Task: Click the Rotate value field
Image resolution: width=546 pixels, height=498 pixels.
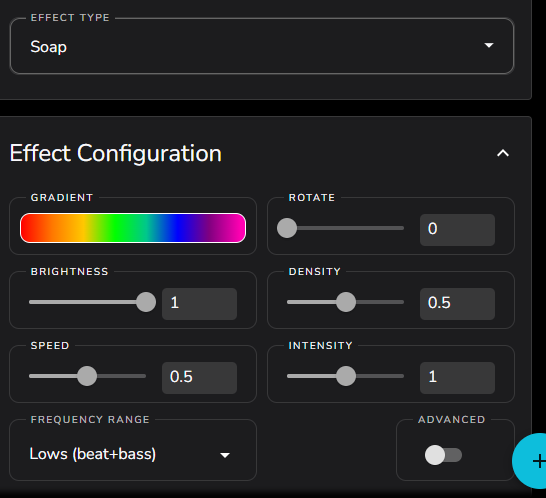Action: tap(457, 230)
